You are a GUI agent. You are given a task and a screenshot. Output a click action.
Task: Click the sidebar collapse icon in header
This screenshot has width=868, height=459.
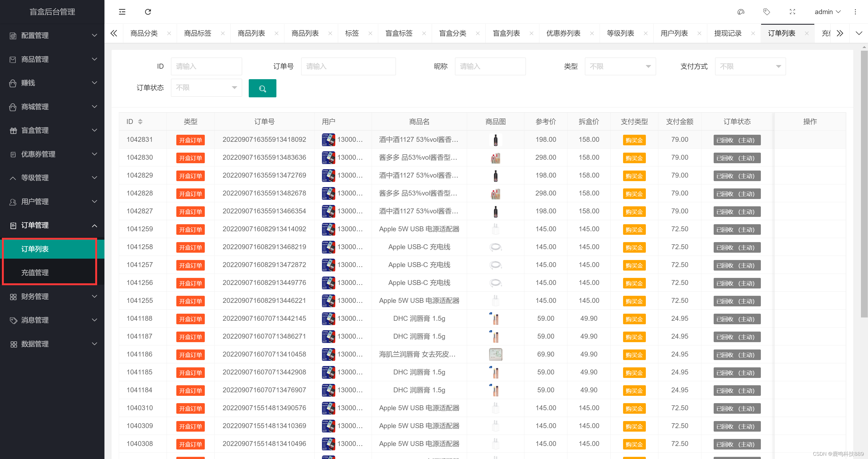tap(122, 12)
